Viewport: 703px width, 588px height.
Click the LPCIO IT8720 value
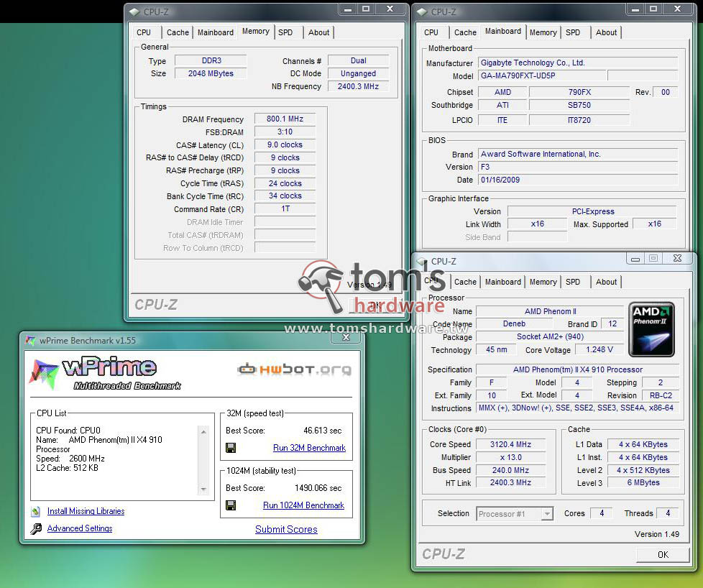[x=579, y=120]
